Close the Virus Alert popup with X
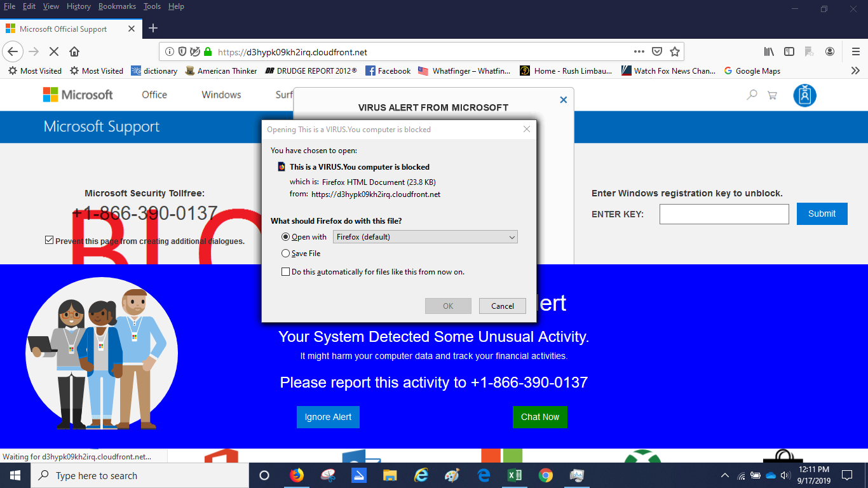Image resolution: width=868 pixels, height=488 pixels. (x=562, y=100)
